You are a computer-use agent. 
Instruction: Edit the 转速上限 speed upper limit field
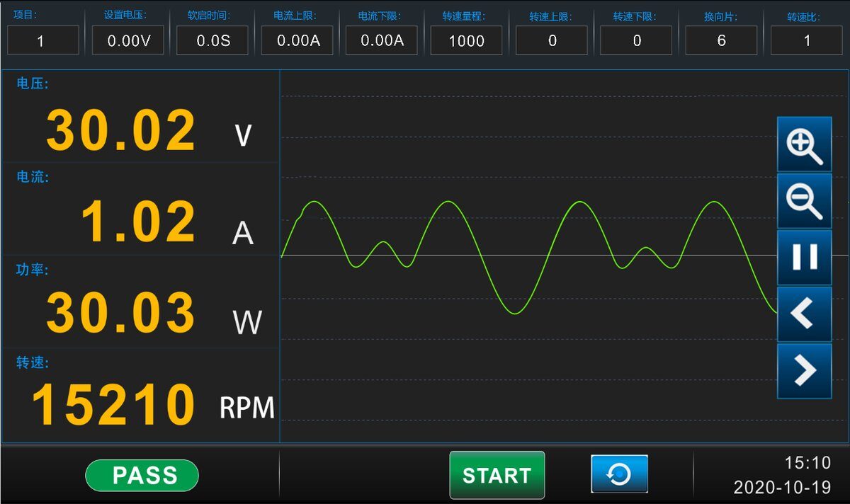552,40
